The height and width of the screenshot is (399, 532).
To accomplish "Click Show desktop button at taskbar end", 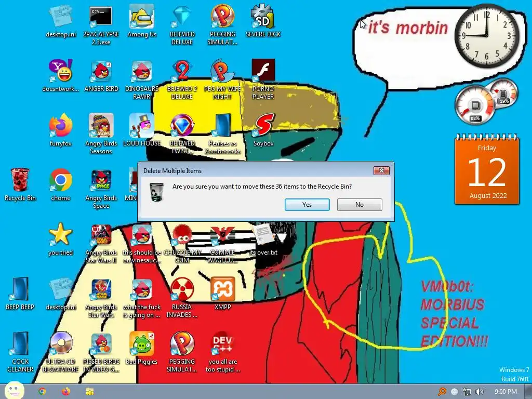I will [x=528, y=392].
